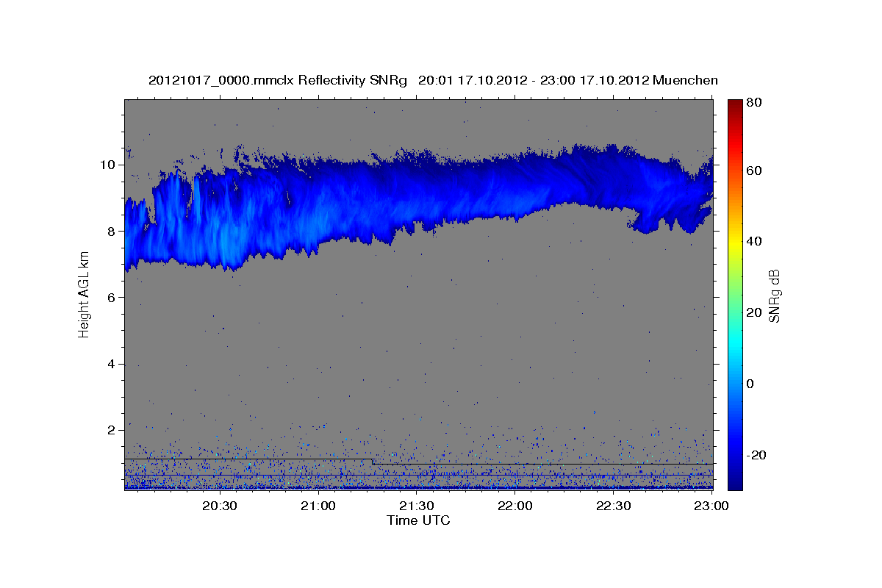This screenshot has width=882, height=588.
Task: Click the colorbar '80' value label
Action: 754,103
